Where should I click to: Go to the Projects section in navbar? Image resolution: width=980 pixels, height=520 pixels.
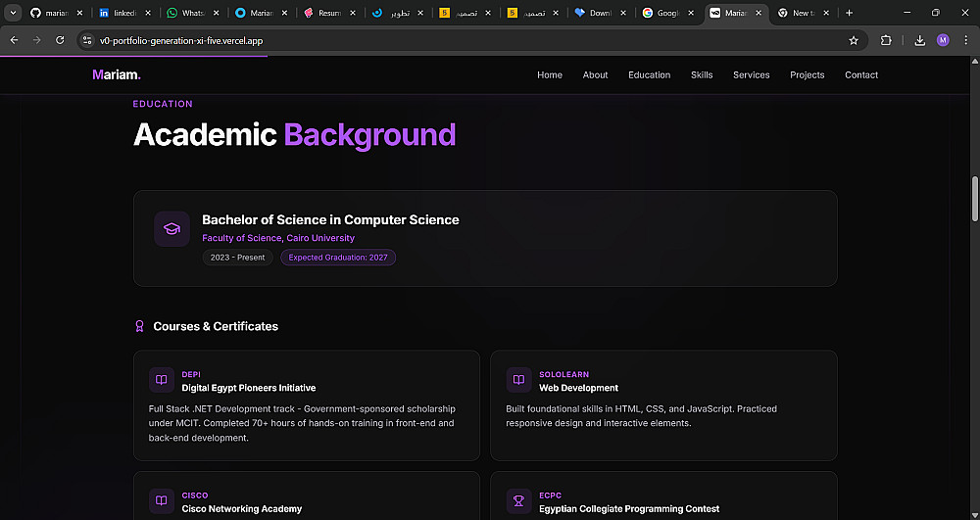807,75
